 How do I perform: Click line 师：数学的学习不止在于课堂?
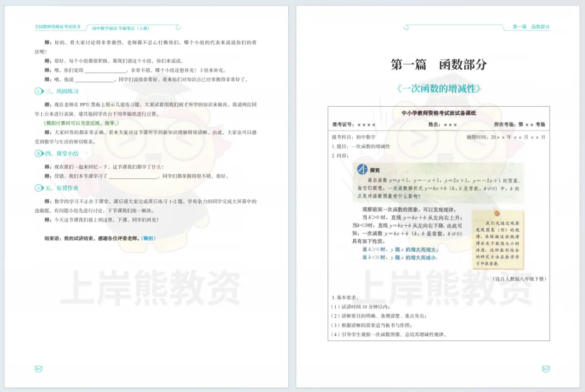146,206
